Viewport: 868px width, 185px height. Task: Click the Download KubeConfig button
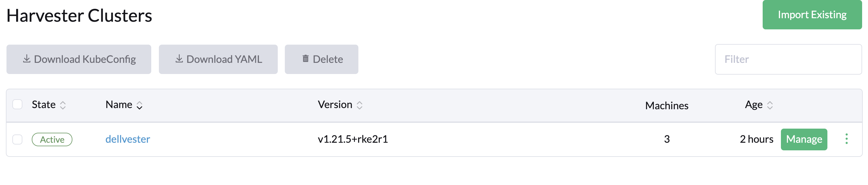(x=79, y=59)
